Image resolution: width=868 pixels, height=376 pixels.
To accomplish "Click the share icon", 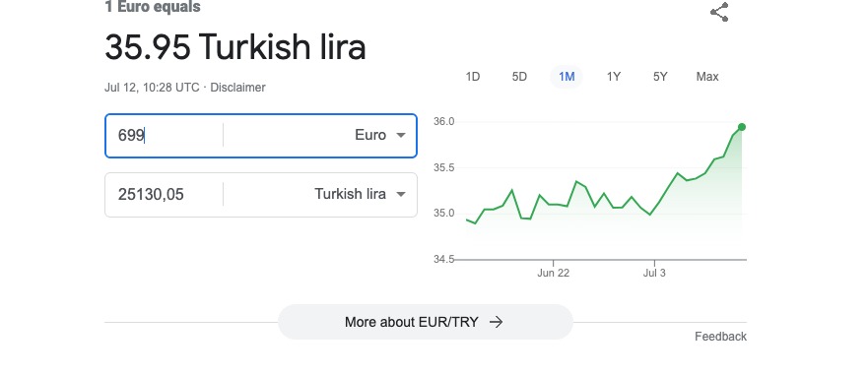I will tap(719, 12).
